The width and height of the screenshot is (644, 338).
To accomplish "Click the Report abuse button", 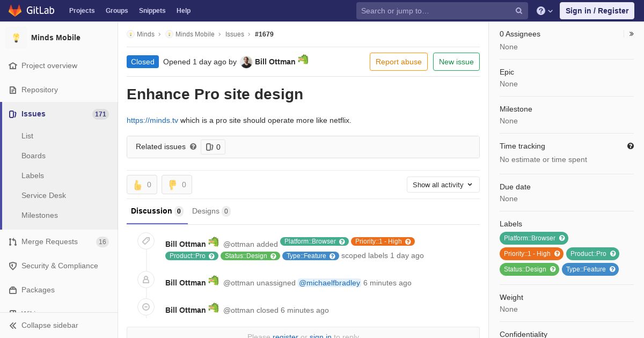I will pyautogui.click(x=399, y=62).
